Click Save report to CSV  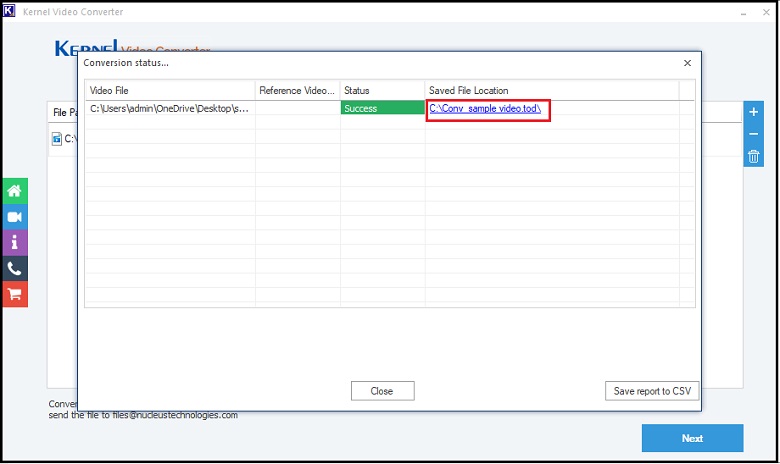coord(652,391)
